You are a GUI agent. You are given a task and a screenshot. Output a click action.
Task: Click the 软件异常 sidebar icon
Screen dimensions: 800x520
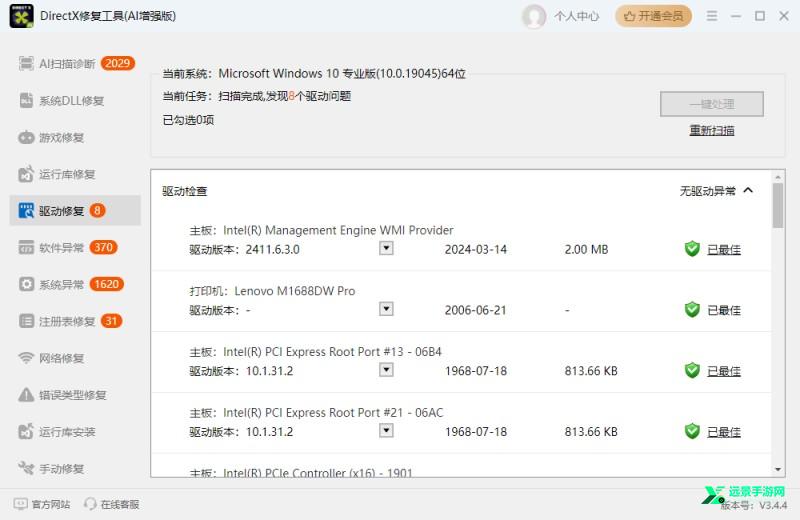[x=26, y=247]
